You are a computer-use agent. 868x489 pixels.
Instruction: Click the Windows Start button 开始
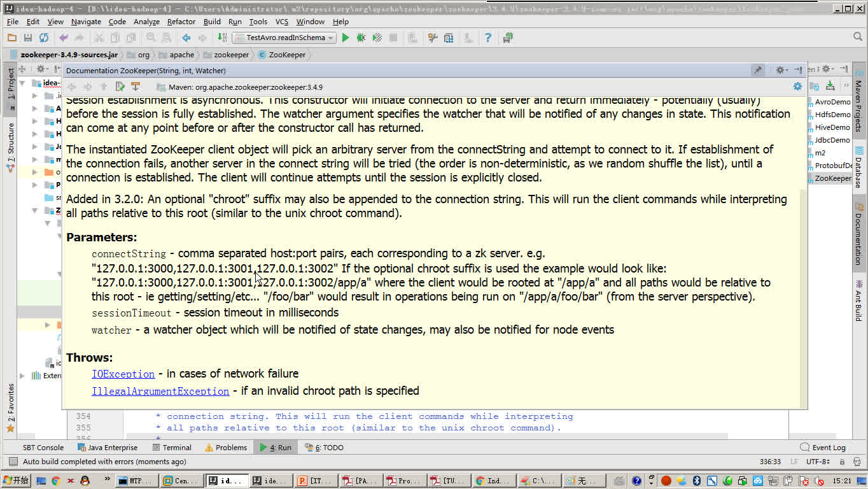(15, 481)
